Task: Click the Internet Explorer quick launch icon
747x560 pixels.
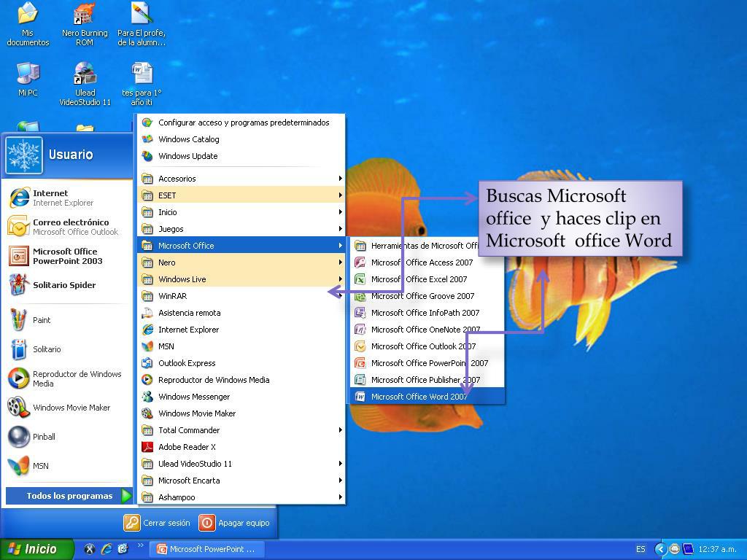Action: (107, 549)
